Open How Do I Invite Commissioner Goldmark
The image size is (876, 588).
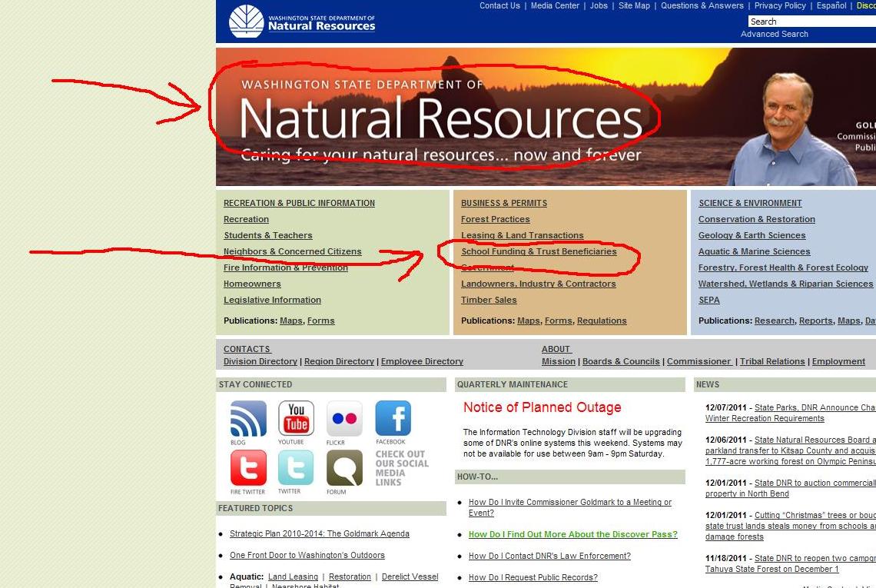(x=570, y=507)
